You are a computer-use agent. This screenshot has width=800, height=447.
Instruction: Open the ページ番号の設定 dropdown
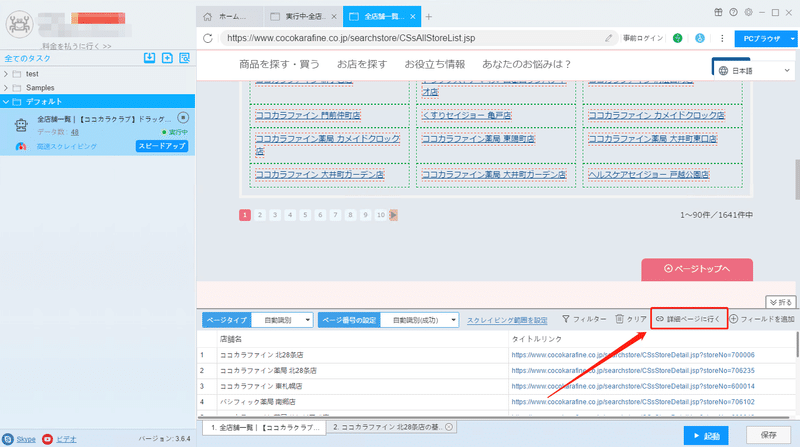pyautogui.click(x=419, y=320)
